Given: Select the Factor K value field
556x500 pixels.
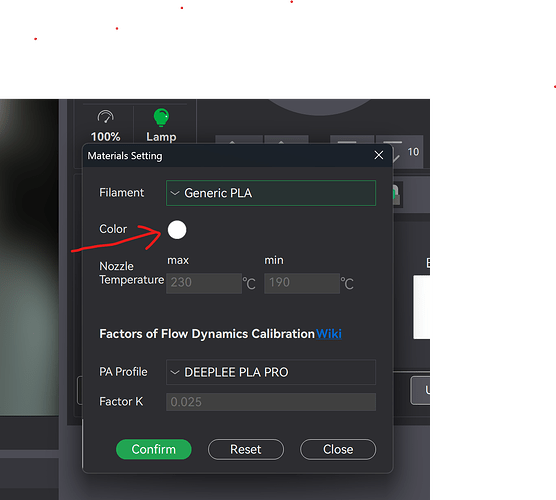Looking at the screenshot, I should (x=271, y=402).
